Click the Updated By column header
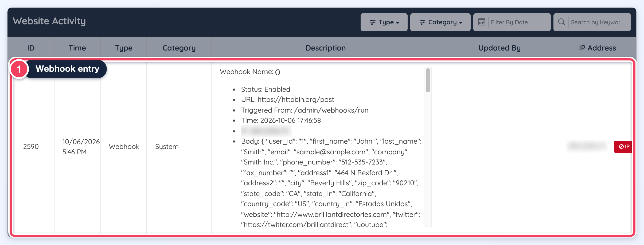Screen dimensions: 644x245 pos(499,48)
